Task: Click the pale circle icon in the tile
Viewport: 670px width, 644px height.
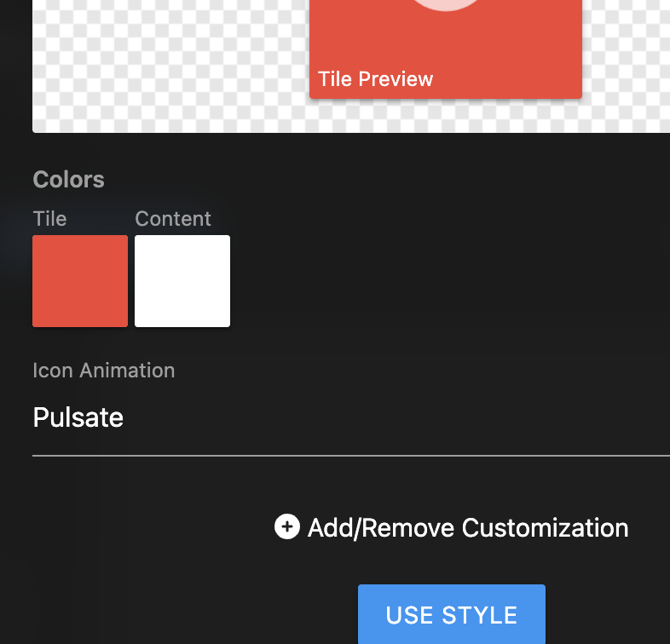Action: tap(446, 4)
